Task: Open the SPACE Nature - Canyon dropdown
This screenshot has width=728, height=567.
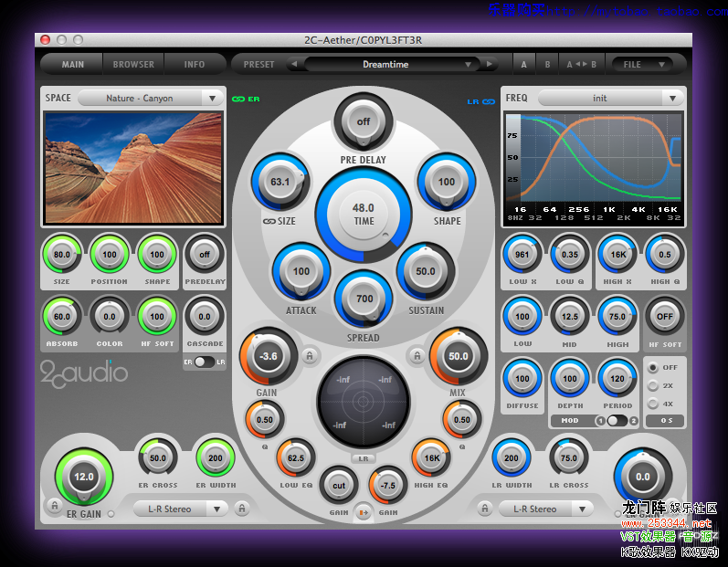Action: click(x=151, y=98)
